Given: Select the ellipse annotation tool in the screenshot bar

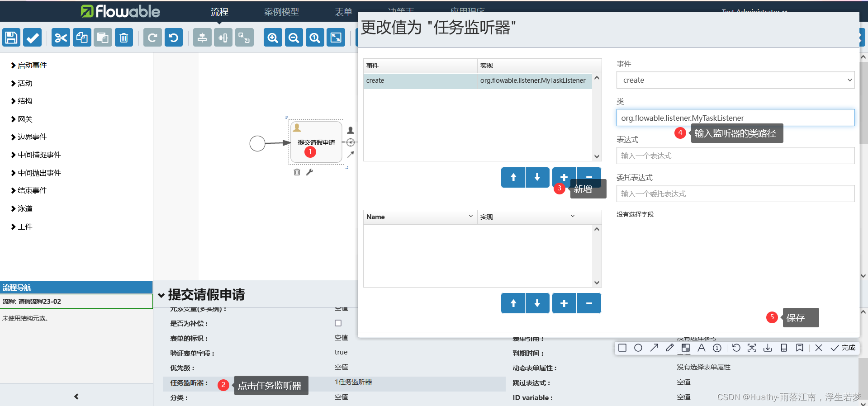Looking at the screenshot, I should (x=638, y=348).
